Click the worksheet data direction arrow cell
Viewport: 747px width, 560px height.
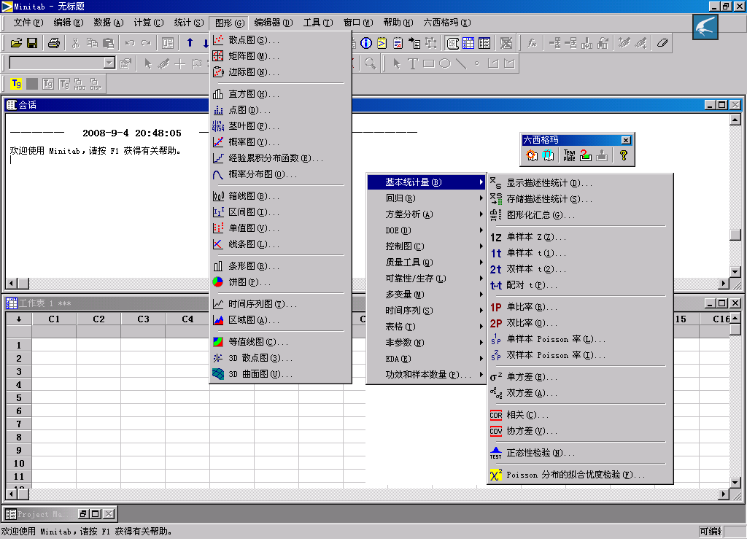tap(19, 319)
